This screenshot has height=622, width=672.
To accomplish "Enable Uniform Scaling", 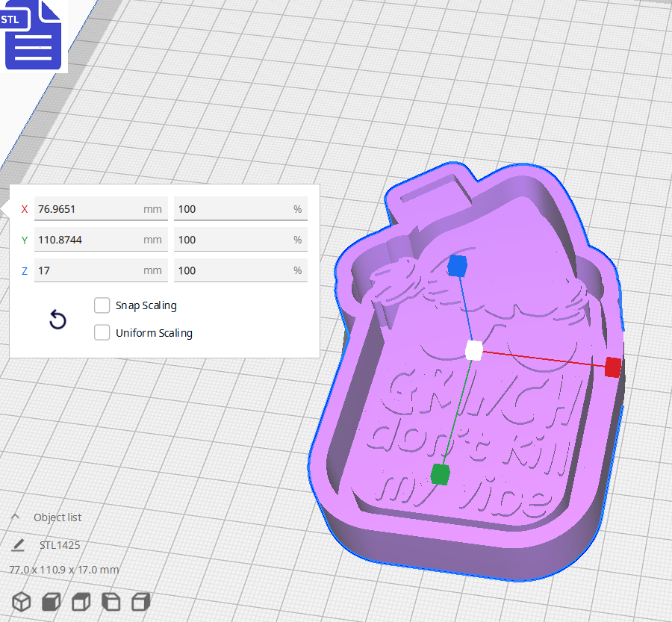I will point(102,332).
